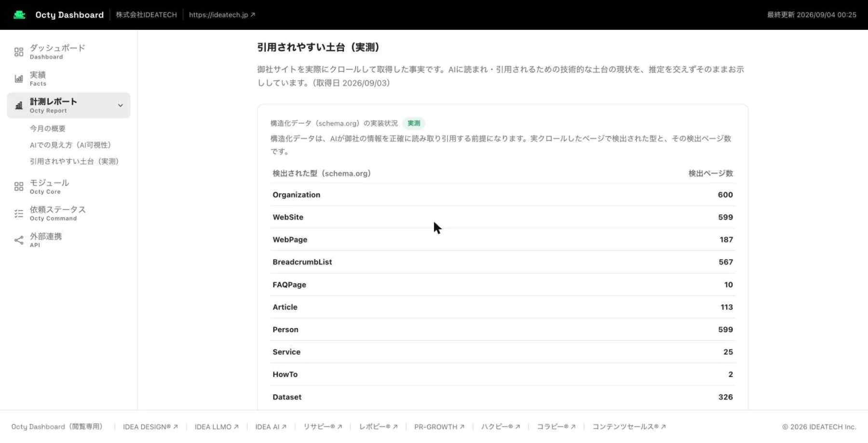The image size is (868, 443).
Task: Click the HowTo count 2
Action: (x=731, y=374)
